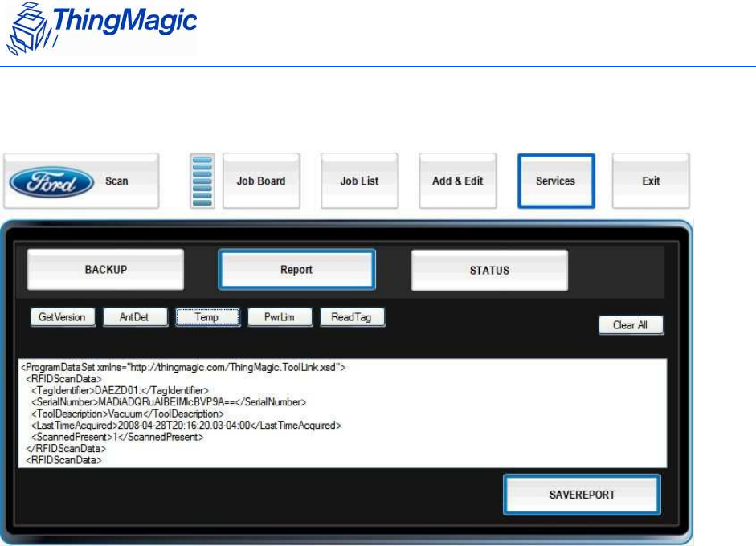Click the ScannedPresent value line
Image resolution: width=756 pixels, height=546 pixels.
117,437
